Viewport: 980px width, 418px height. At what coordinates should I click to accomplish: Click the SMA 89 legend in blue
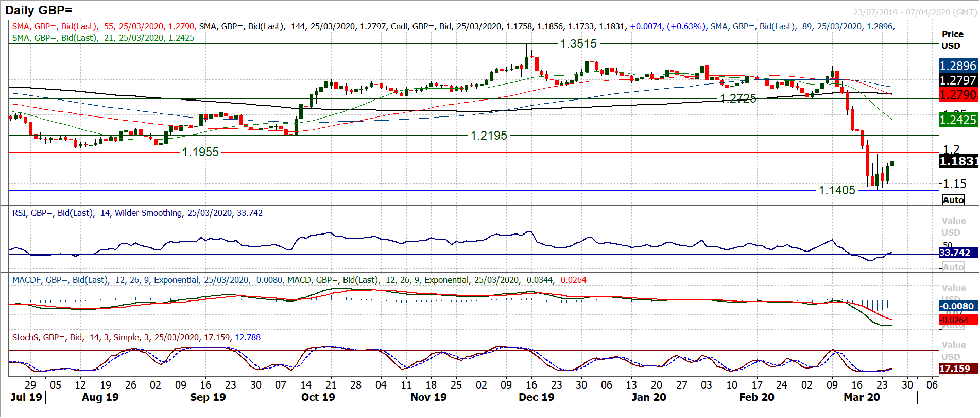click(x=802, y=26)
